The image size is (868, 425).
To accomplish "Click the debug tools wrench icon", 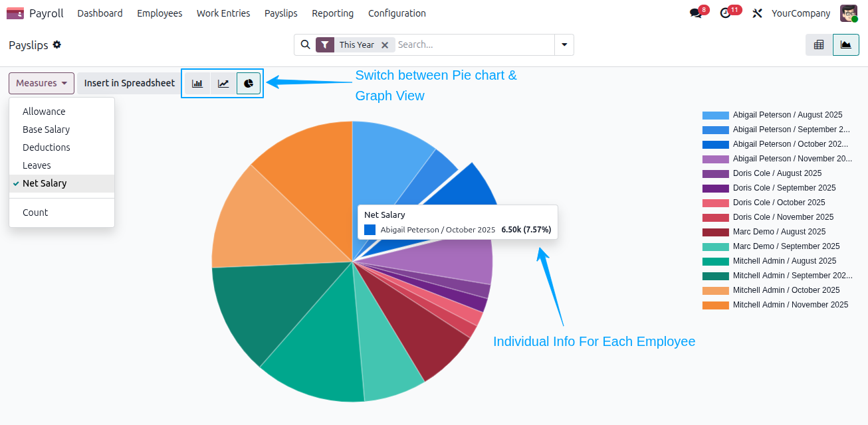I will (x=757, y=13).
